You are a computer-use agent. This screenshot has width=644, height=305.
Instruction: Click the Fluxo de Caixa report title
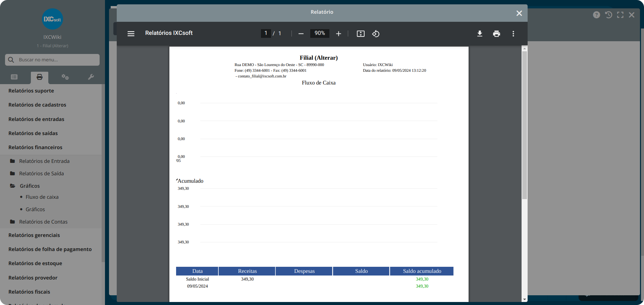tap(319, 83)
